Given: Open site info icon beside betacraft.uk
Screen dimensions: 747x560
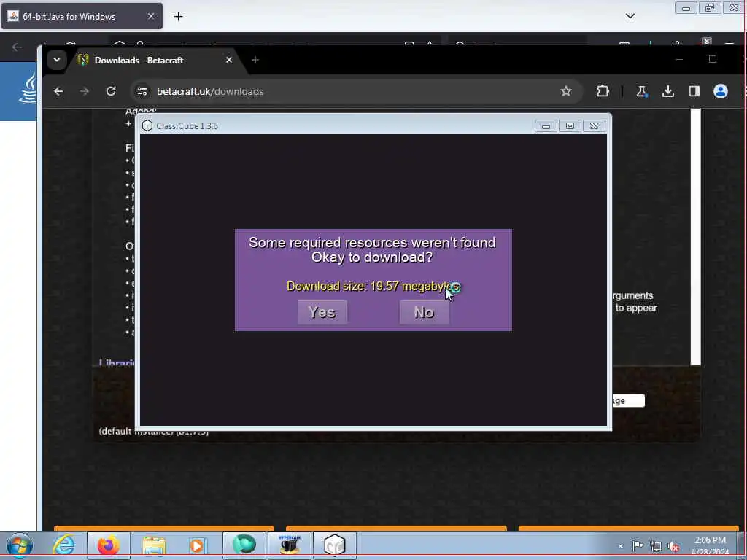Looking at the screenshot, I should pos(142,91).
